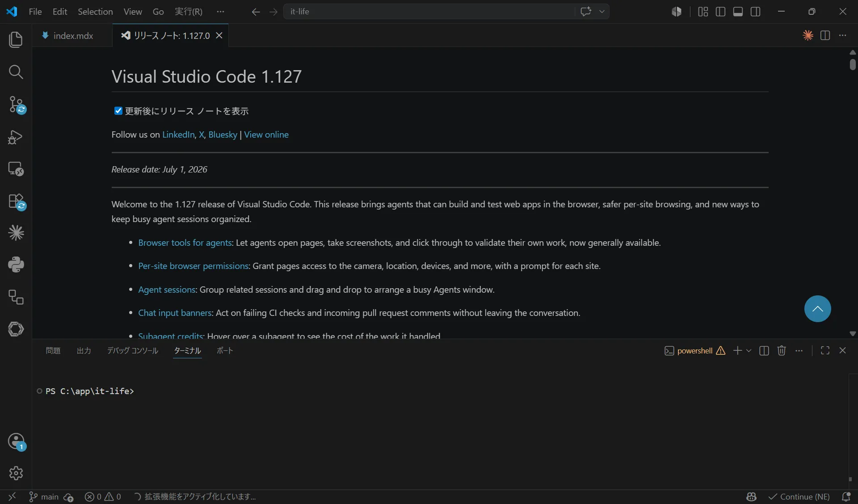Open the Manage gear menu
The height and width of the screenshot is (504, 858).
[16, 473]
